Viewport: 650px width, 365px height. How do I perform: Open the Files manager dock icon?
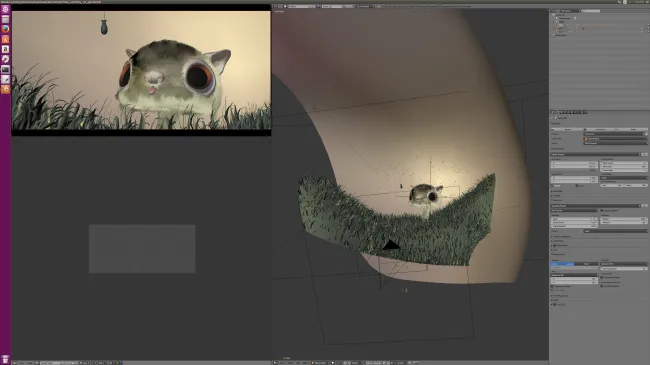coord(5,19)
